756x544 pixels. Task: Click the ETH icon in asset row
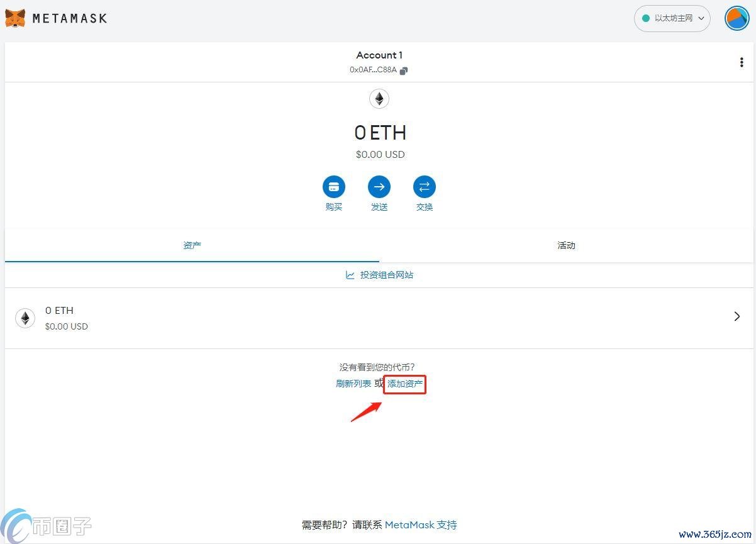point(25,318)
